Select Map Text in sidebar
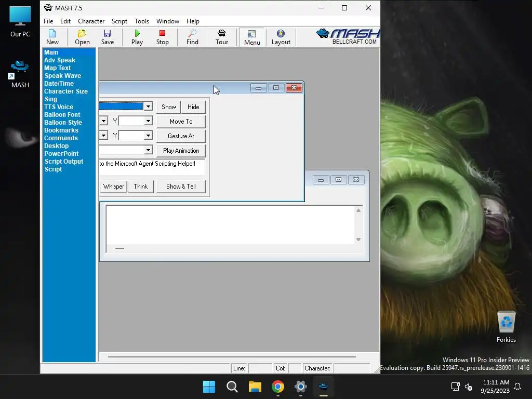Viewport: 532px width, 399px height. (x=57, y=68)
